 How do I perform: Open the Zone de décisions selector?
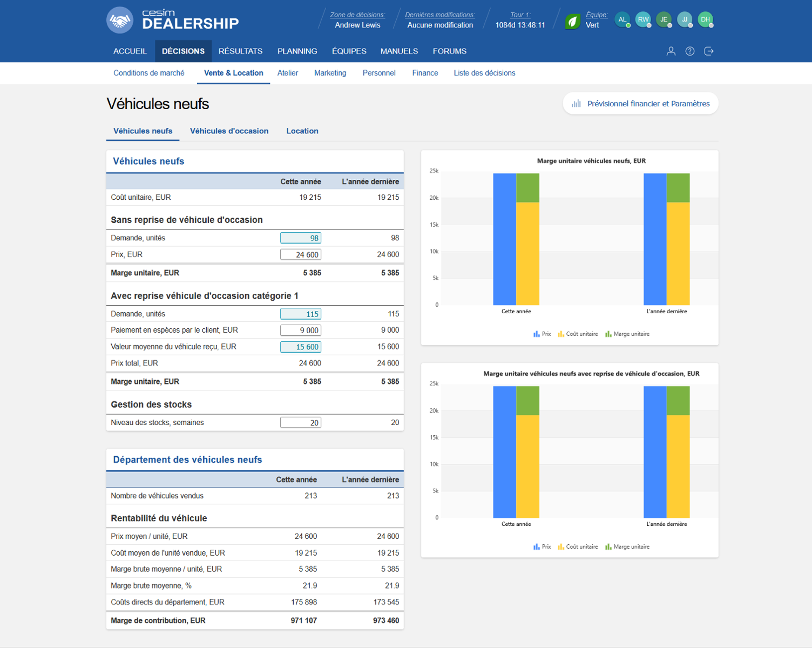pos(357,15)
